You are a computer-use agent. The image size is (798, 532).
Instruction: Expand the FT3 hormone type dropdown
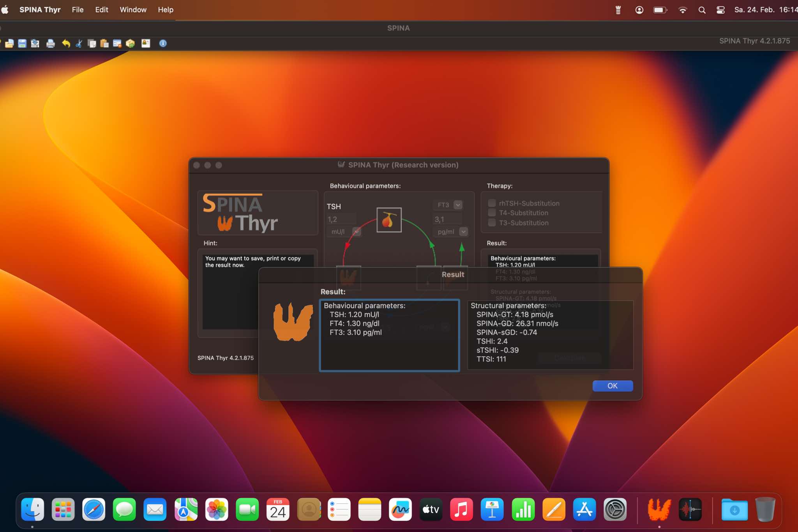point(458,205)
